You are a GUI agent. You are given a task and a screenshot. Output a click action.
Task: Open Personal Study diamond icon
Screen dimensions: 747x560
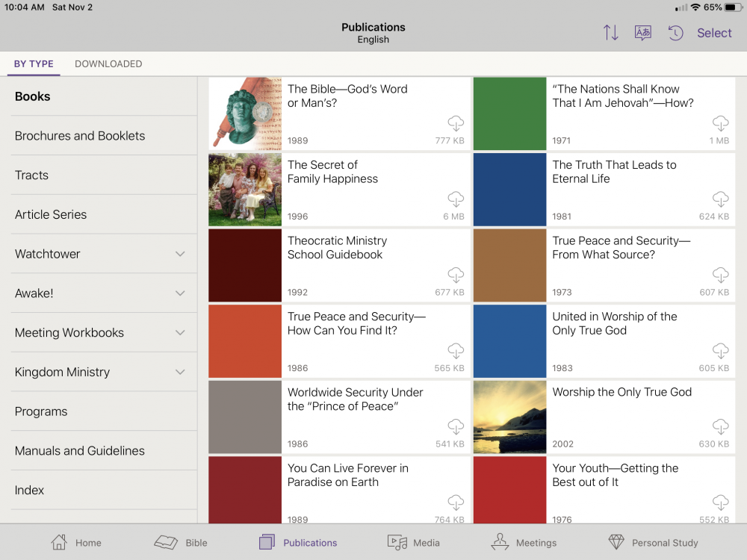(x=616, y=542)
